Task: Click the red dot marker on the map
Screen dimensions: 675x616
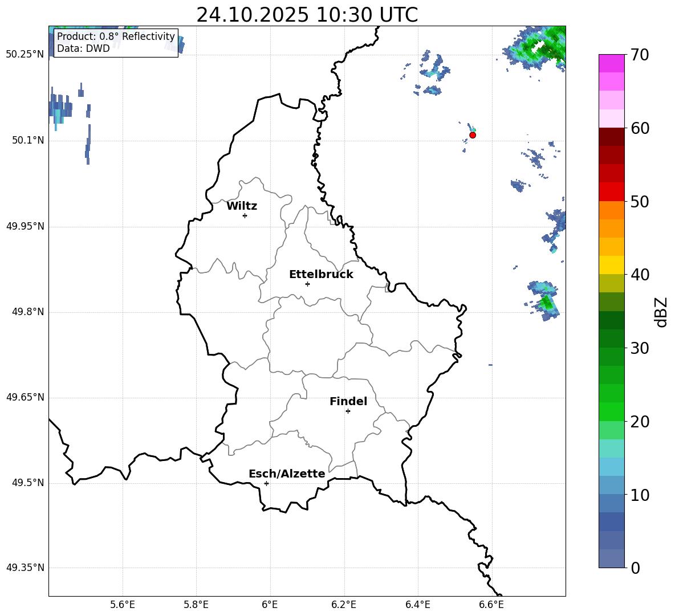Action: pyautogui.click(x=473, y=135)
